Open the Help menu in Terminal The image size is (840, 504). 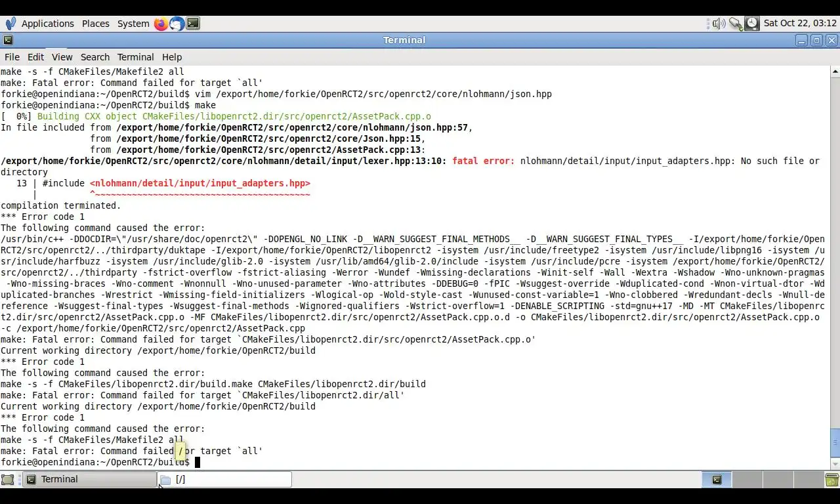pos(172,57)
